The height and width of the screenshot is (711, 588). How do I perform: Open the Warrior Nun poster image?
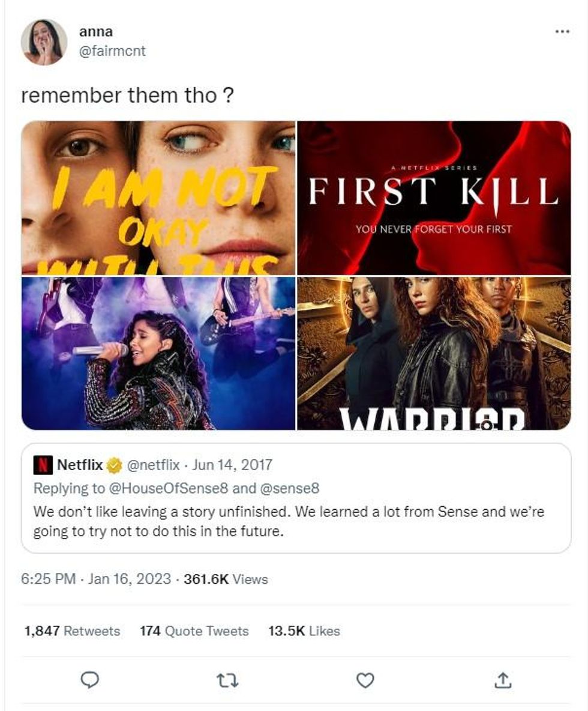point(434,352)
